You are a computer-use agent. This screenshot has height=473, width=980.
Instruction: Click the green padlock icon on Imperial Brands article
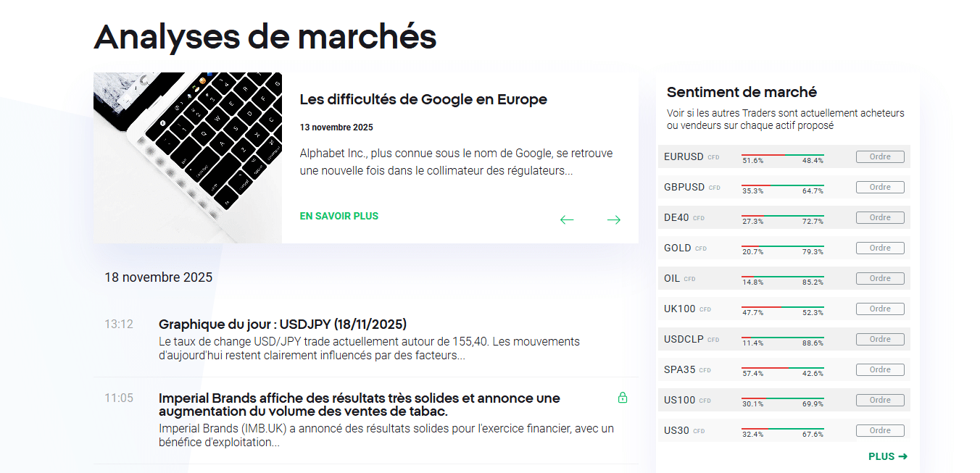[623, 398]
